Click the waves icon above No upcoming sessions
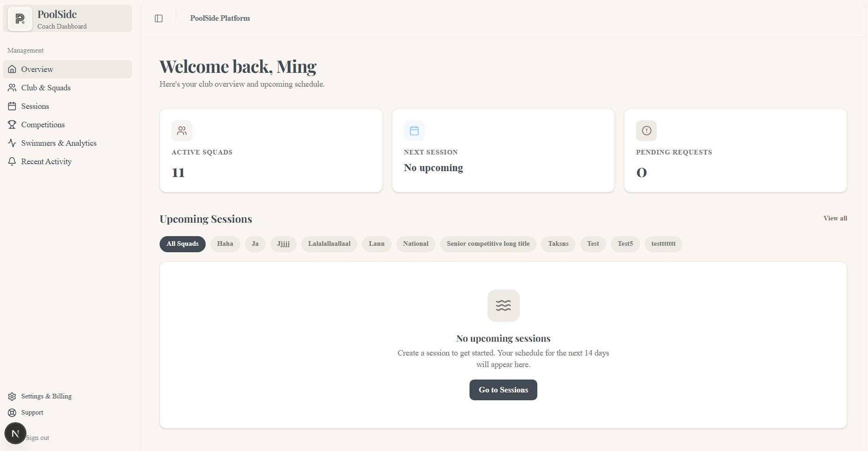 pyautogui.click(x=503, y=305)
